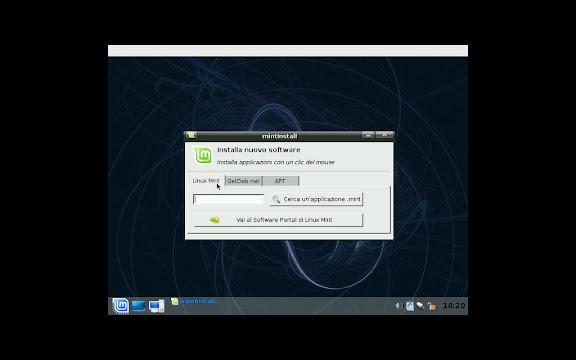Screen dimensions: 576x360
Task: Click the mintInstall title bar text
Action: (280, 136)
